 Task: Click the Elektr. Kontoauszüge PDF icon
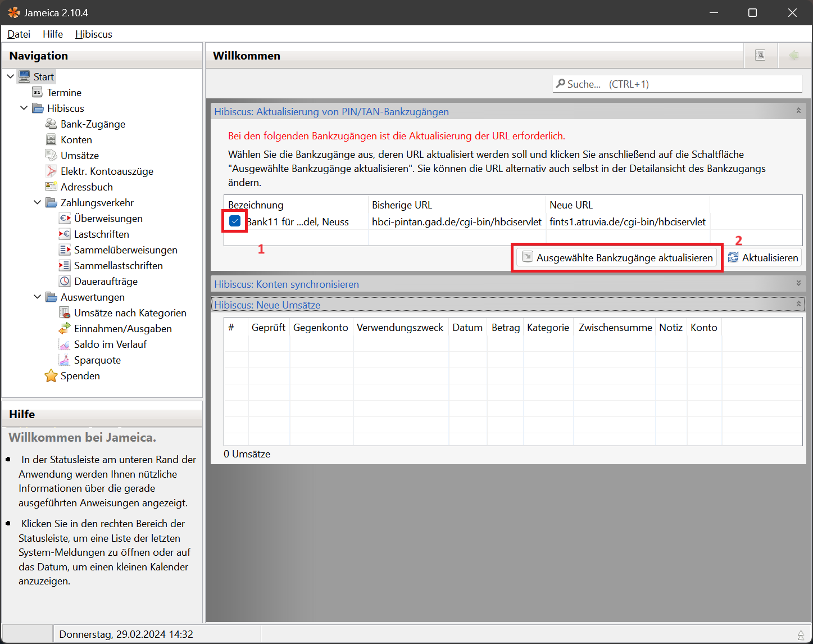pyautogui.click(x=51, y=171)
